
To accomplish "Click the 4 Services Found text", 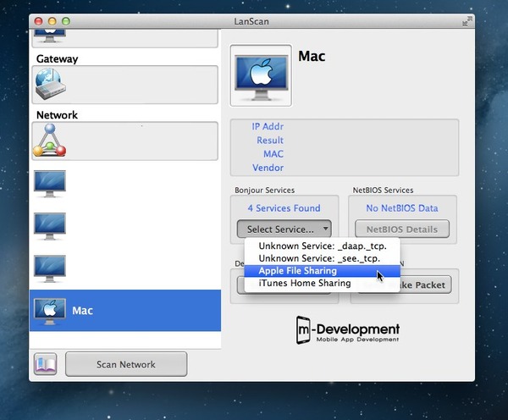I will [x=284, y=208].
